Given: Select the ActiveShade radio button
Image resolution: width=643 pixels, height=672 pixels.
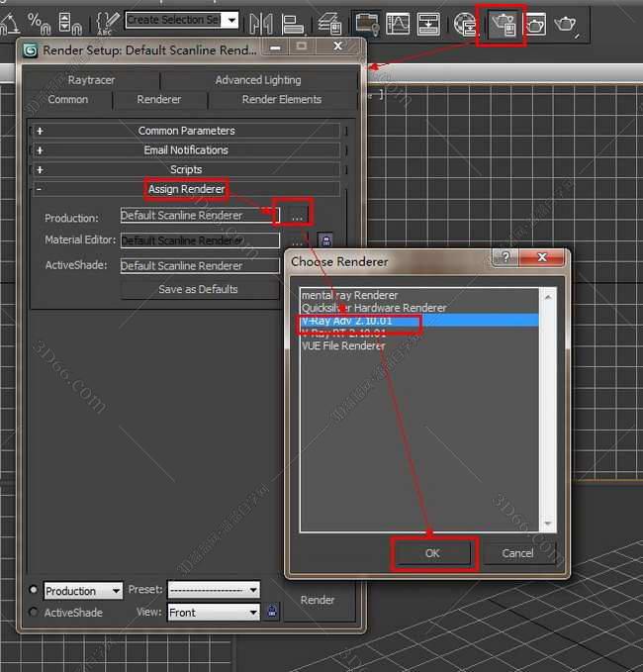Looking at the screenshot, I should 33,612.
